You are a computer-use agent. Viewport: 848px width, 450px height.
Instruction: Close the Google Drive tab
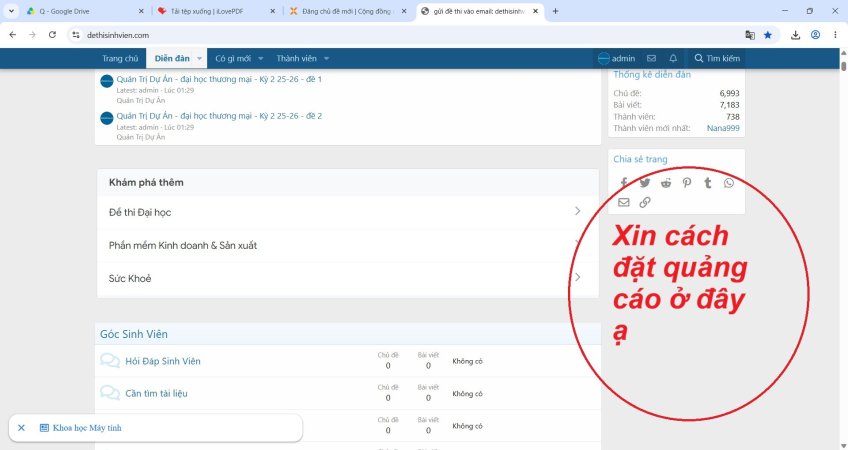[x=141, y=11]
